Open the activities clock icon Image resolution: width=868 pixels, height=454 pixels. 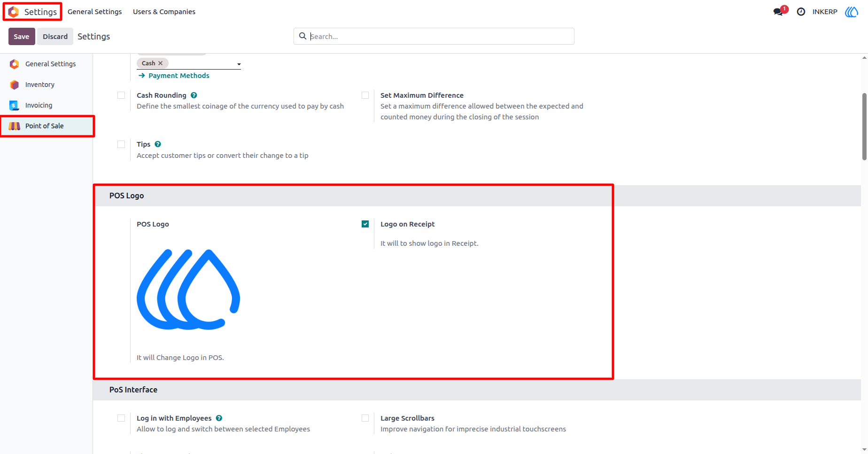(801, 12)
